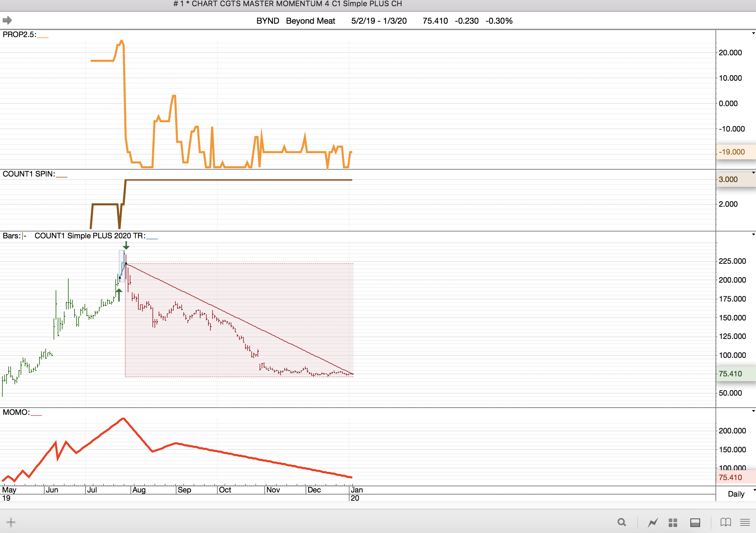Click green down arrow signal marker
756x533 pixels.
pos(126,245)
